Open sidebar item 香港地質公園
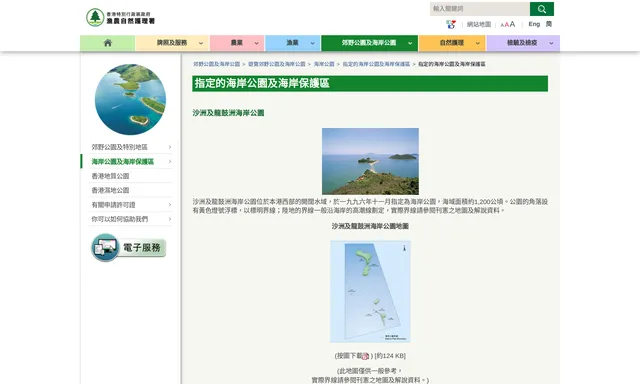The width and height of the screenshot is (640, 384). click(110, 176)
